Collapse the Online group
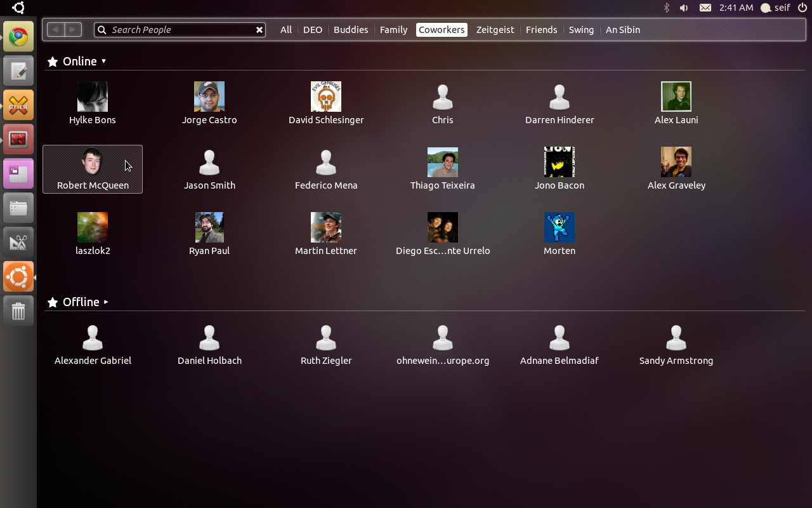The height and width of the screenshot is (508, 812). 103,62
